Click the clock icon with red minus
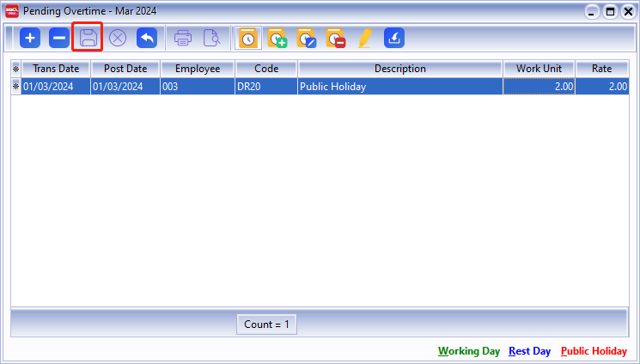The width and height of the screenshot is (640, 364). tap(336, 38)
